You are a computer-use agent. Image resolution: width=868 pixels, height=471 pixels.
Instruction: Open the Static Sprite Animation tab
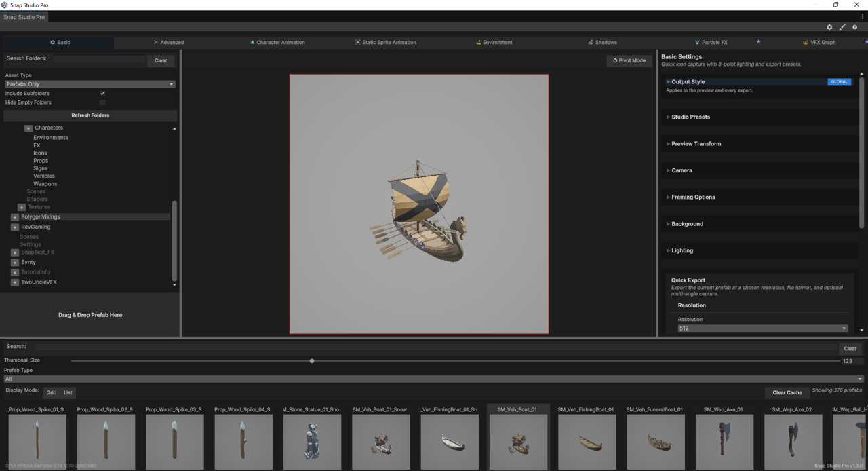pos(386,42)
